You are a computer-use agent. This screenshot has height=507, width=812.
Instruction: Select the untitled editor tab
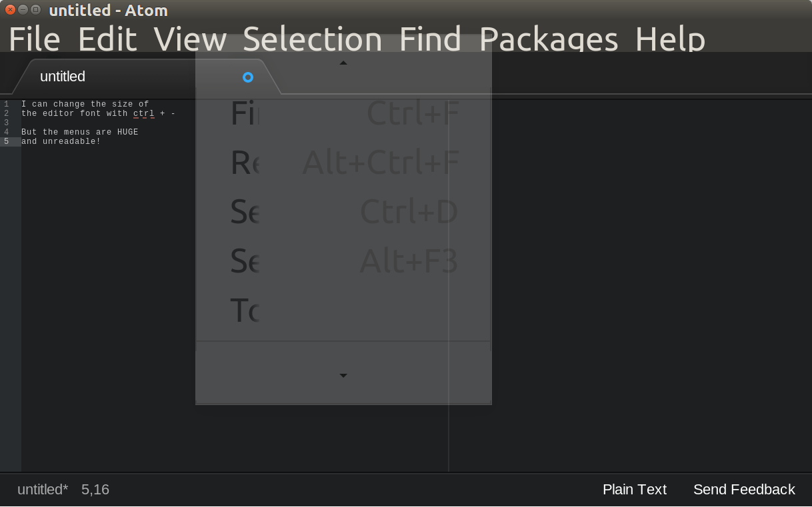tap(63, 77)
